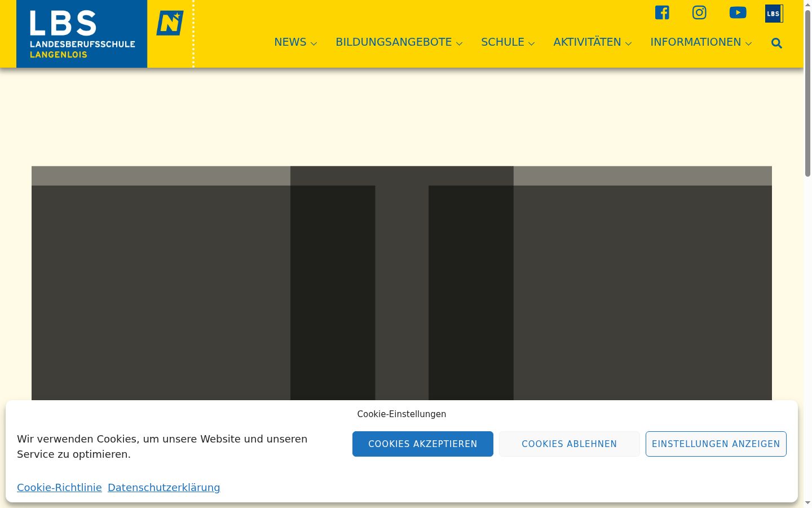Click COOKIES ABLEHNEN button

coord(570,444)
